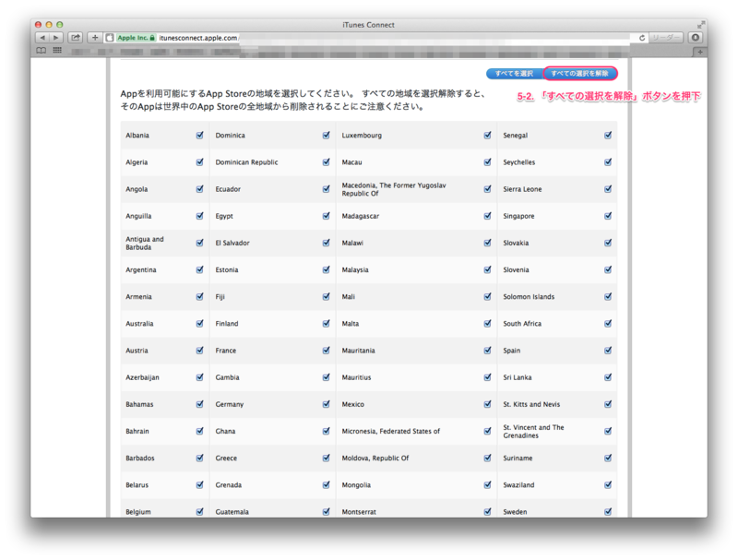This screenshot has width=738, height=560.
Task: Click the 'Mauritius' country label
Action: pos(356,377)
